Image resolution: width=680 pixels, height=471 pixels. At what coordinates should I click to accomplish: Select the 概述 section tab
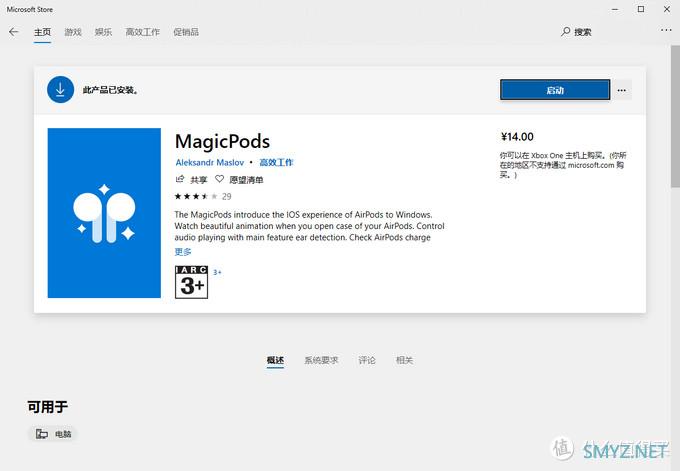tap(275, 360)
